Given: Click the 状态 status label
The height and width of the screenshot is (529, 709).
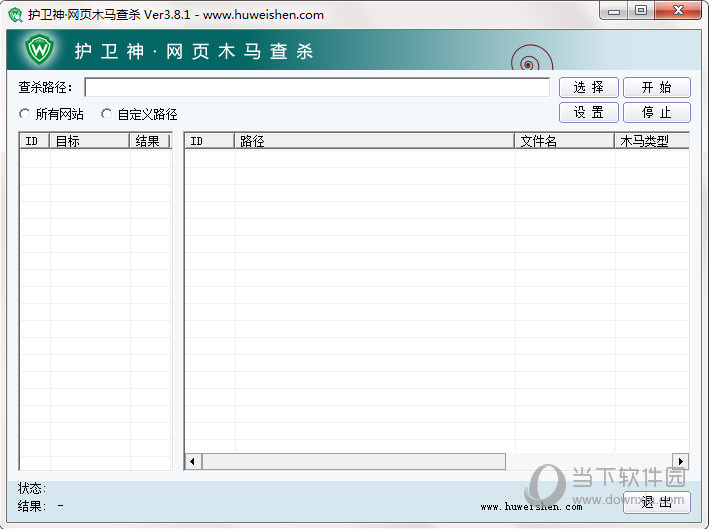Looking at the screenshot, I should (32, 488).
